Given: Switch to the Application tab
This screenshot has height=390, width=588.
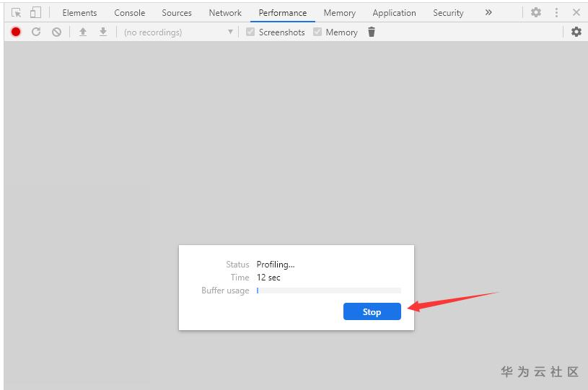Looking at the screenshot, I should 394,13.
